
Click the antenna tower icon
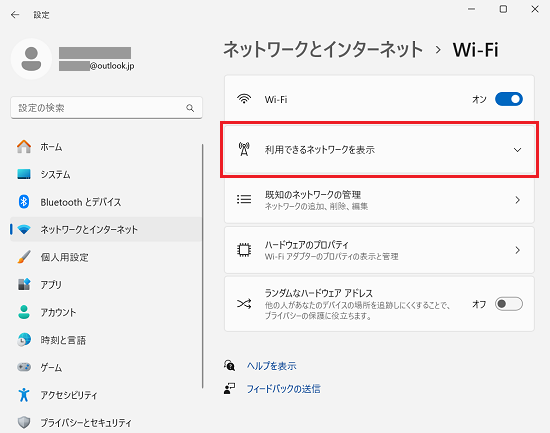pos(244,149)
